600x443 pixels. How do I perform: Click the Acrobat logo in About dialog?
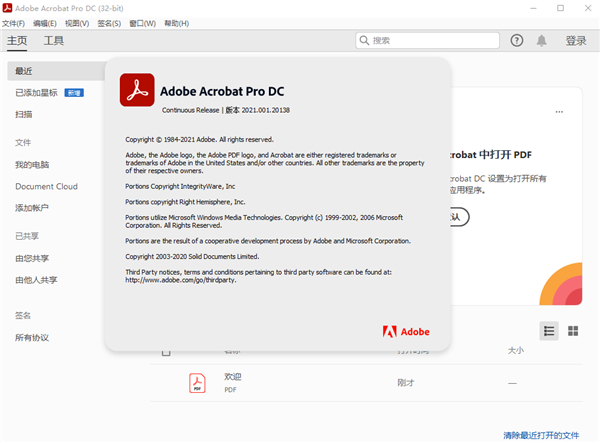(x=137, y=90)
